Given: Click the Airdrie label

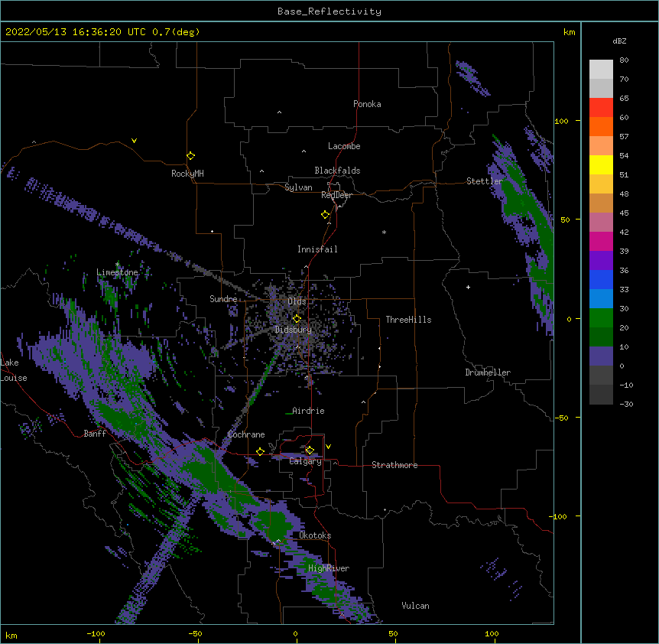Looking at the screenshot, I should 308,411.
